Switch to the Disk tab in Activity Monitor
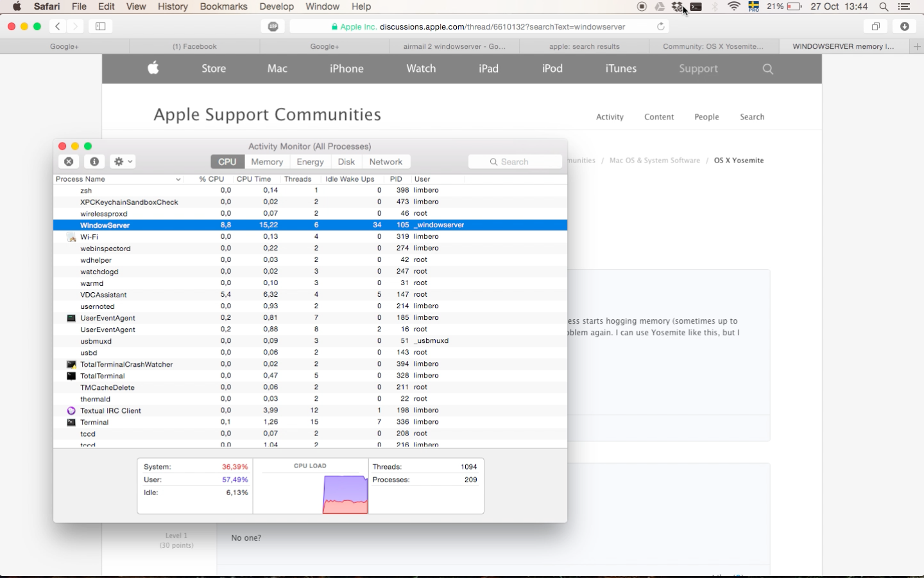 (x=346, y=162)
